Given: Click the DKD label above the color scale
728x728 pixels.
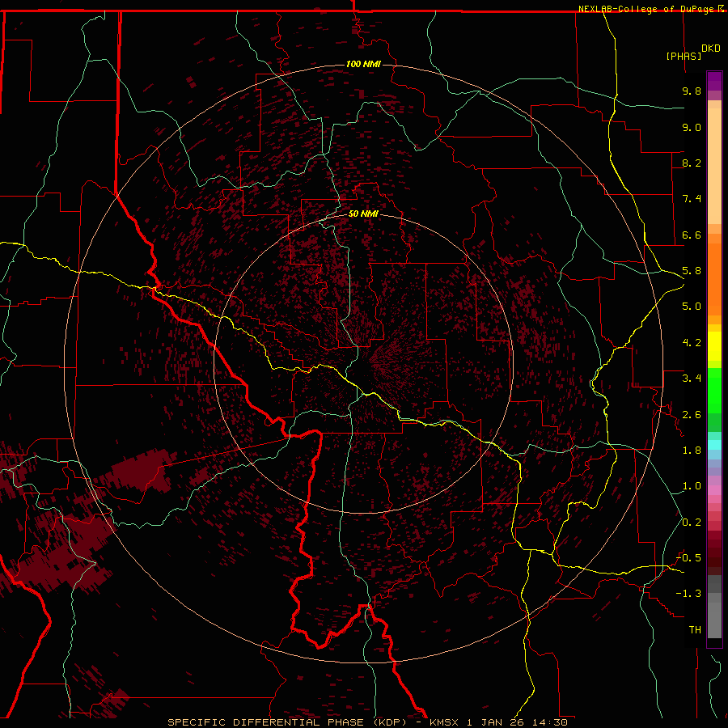Looking at the screenshot, I should click(711, 49).
